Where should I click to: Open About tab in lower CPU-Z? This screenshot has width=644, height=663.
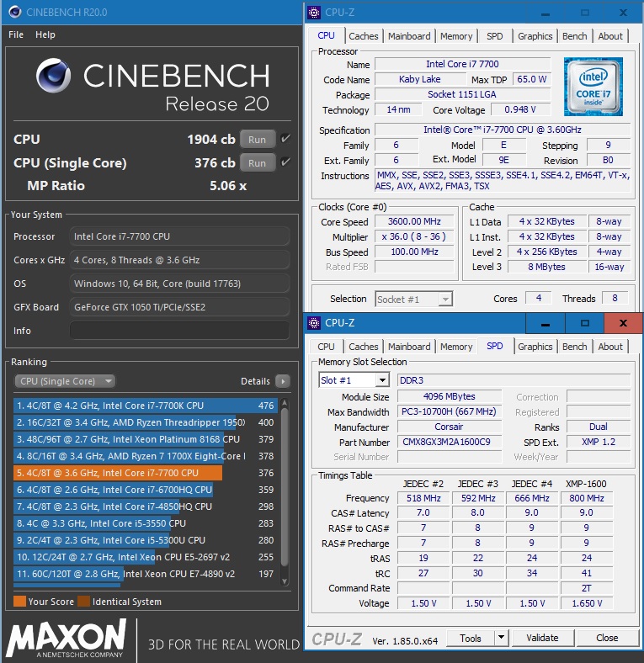click(610, 347)
